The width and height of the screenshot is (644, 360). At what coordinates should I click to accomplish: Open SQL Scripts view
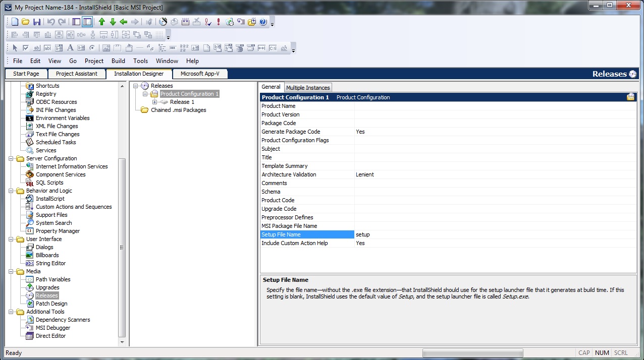pos(49,183)
